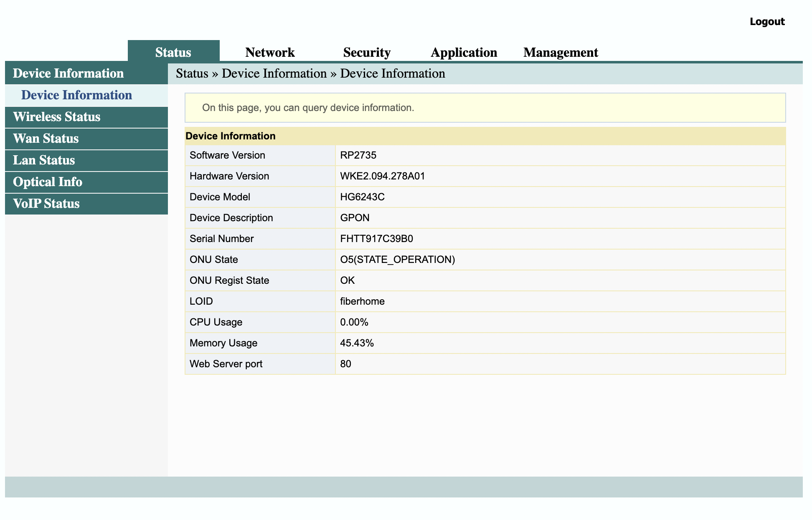The image size is (812, 520).
Task: Expand the Device Information sidebar section
Action: (68, 73)
